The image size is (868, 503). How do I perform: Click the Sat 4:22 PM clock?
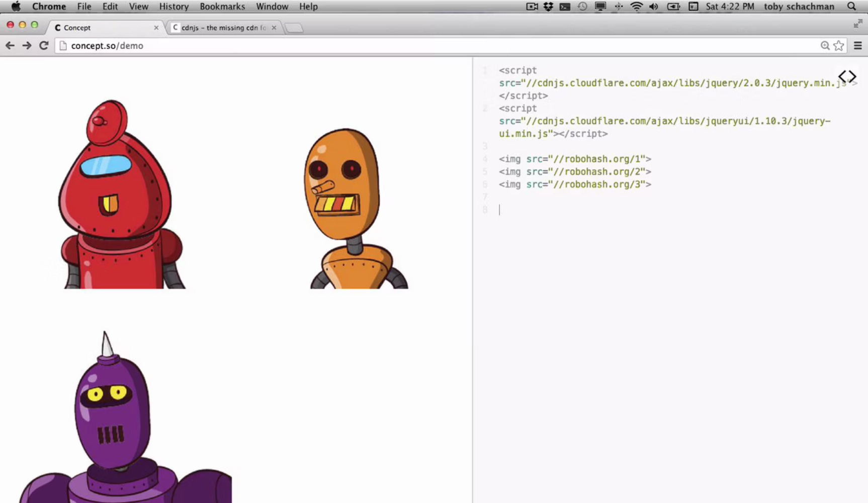[x=730, y=7]
